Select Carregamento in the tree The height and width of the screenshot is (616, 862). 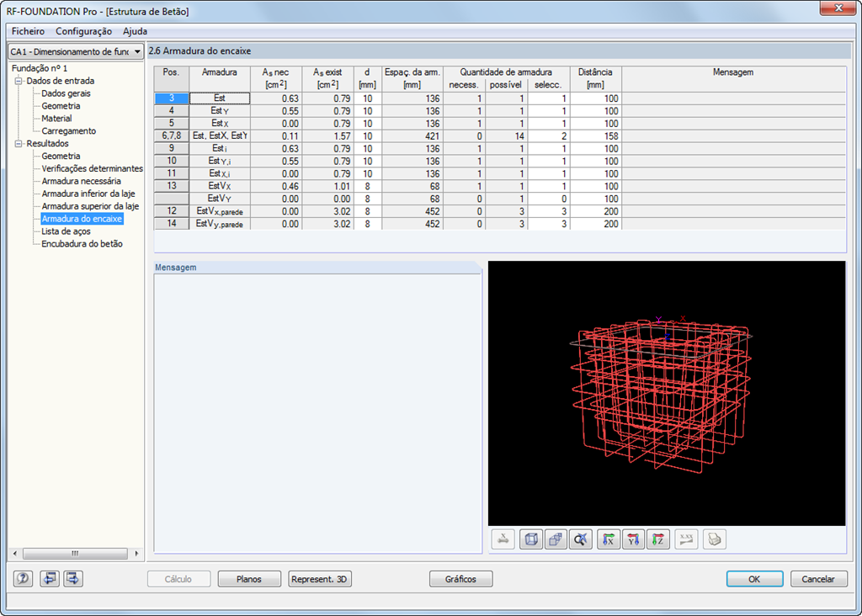pos(69,130)
